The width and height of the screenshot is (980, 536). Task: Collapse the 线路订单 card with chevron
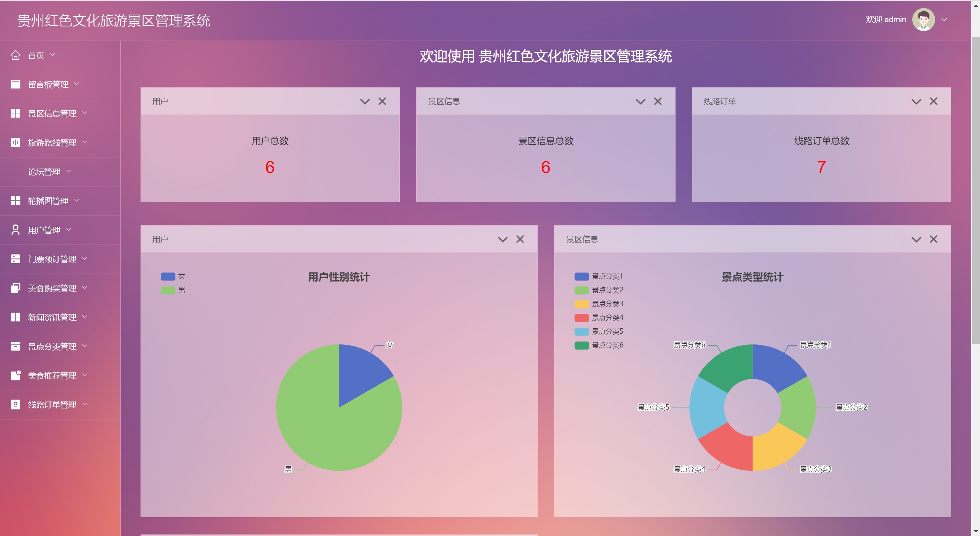(916, 102)
